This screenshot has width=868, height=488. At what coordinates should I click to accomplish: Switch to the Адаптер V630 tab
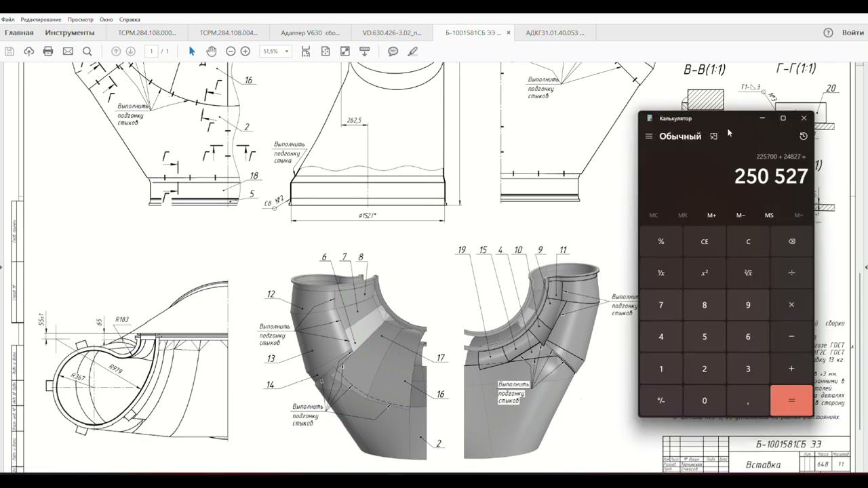click(310, 33)
